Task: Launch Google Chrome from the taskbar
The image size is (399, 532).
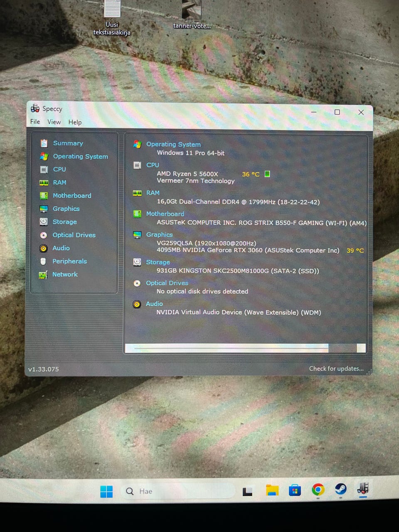Action: [318, 490]
